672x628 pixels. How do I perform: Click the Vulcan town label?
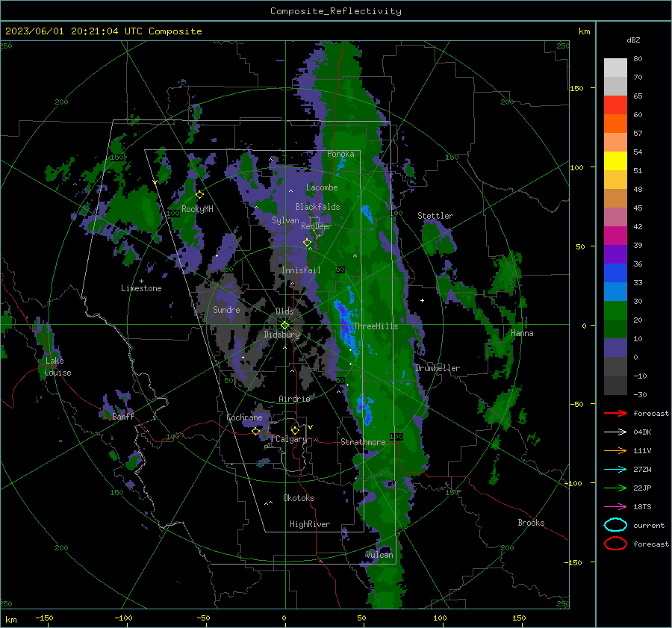(x=379, y=555)
